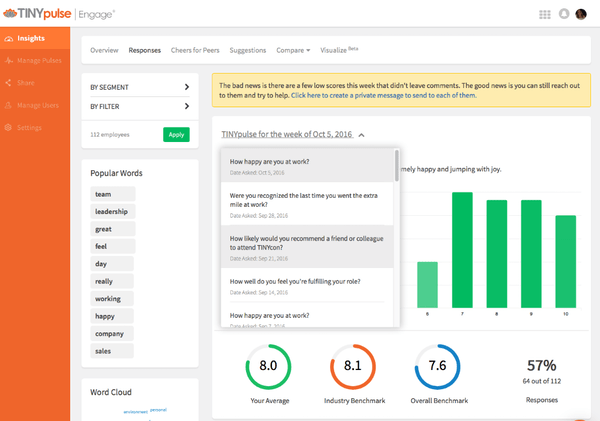Click the Manage Users person icon

click(8, 105)
